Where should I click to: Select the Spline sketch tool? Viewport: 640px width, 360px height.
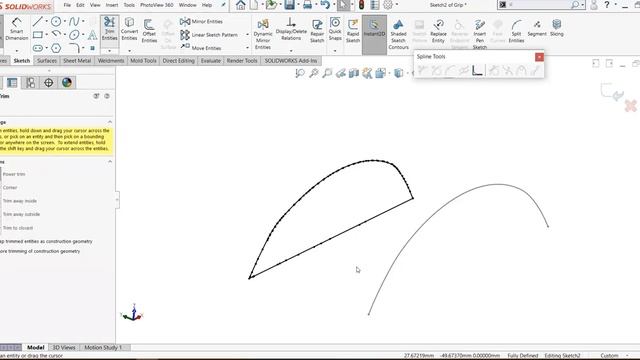[x=74, y=21]
